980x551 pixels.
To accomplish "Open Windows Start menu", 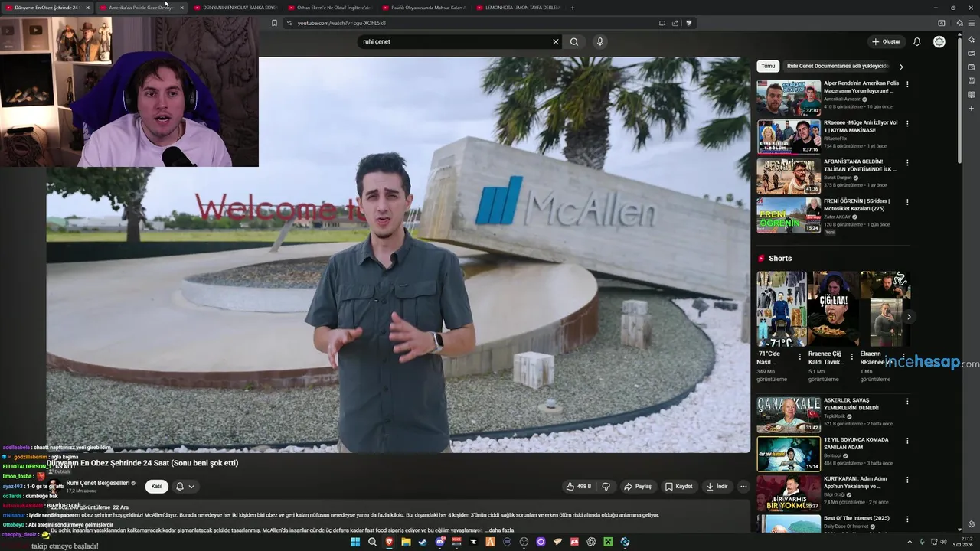I will pos(355,542).
